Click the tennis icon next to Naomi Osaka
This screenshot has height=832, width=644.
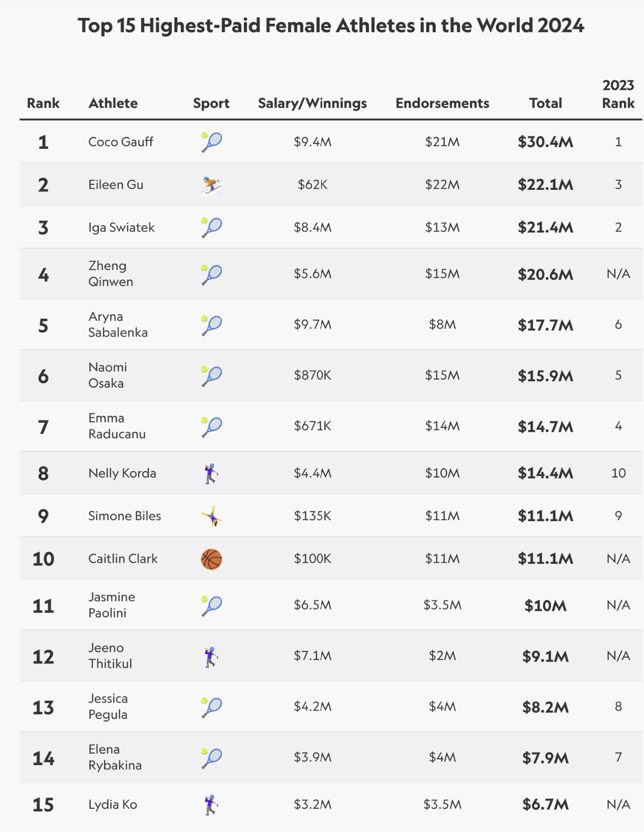(211, 376)
